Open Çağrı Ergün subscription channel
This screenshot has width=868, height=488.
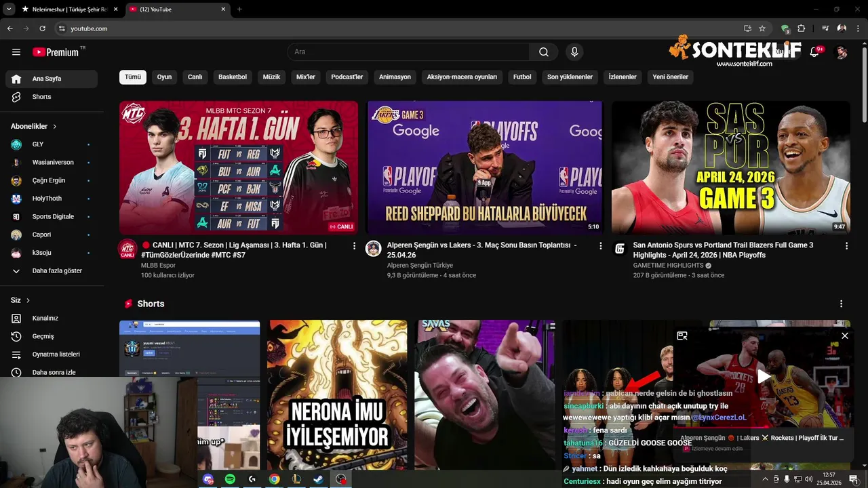pos(52,181)
